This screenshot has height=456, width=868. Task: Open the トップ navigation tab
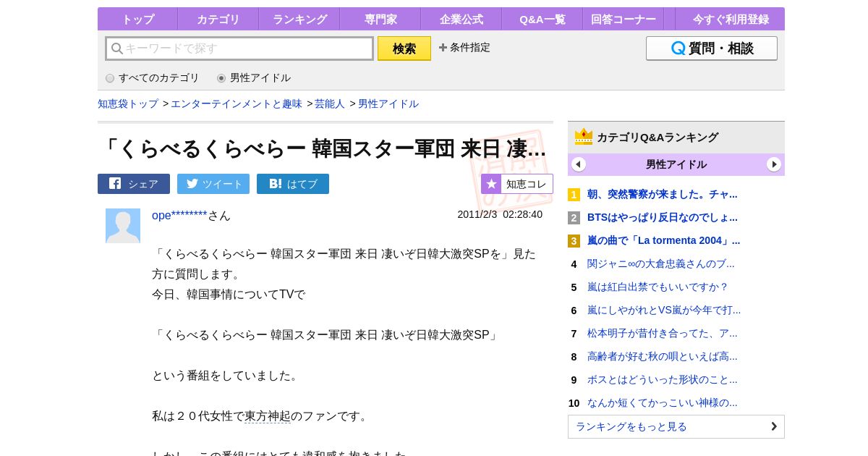coord(137,20)
